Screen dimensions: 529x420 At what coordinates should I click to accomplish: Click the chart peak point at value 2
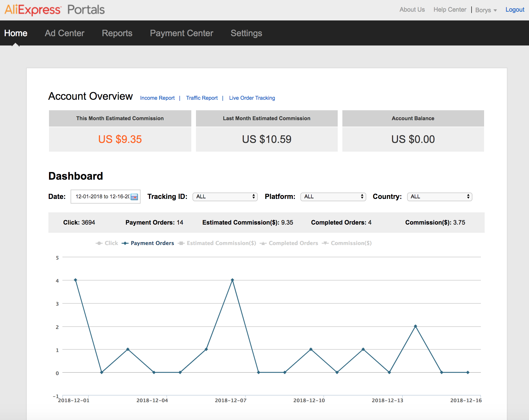pyautogui.click(x=416, y=326)
